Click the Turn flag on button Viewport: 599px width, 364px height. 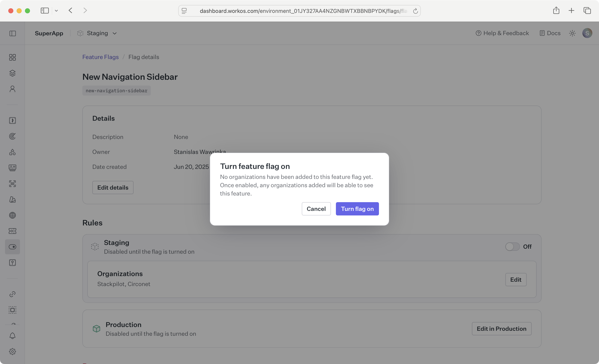(357, 209)
